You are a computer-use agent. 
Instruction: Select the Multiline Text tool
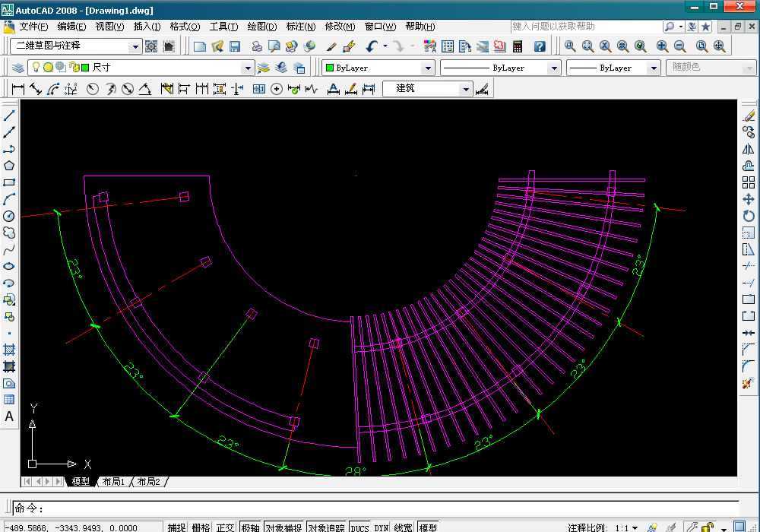coord(9,416)
